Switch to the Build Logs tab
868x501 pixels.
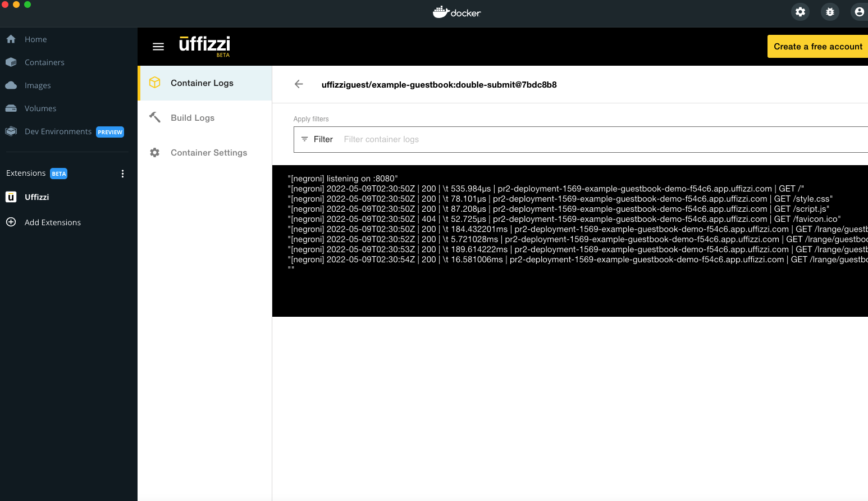(193, 118)
